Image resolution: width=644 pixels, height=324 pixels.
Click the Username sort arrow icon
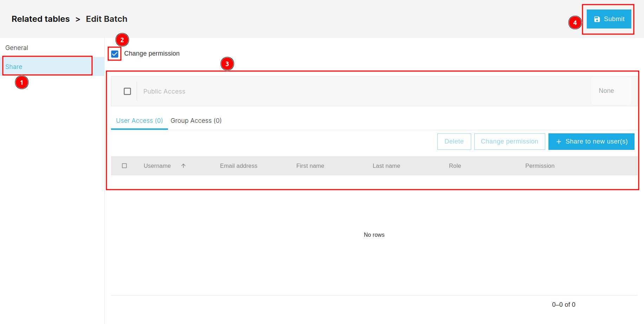183,166
